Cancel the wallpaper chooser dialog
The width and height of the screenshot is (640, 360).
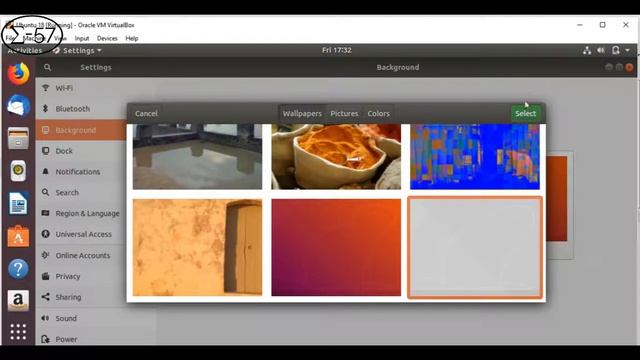[146, 113]
